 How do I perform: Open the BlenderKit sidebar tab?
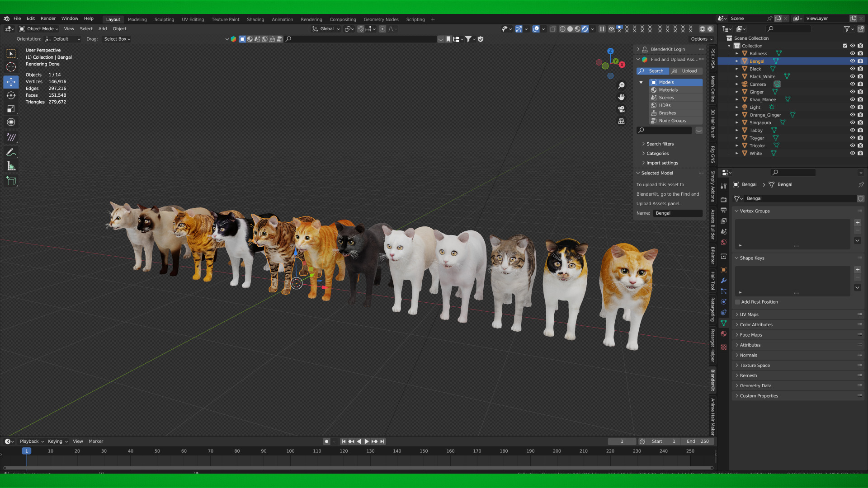click(x=713, y=380)
